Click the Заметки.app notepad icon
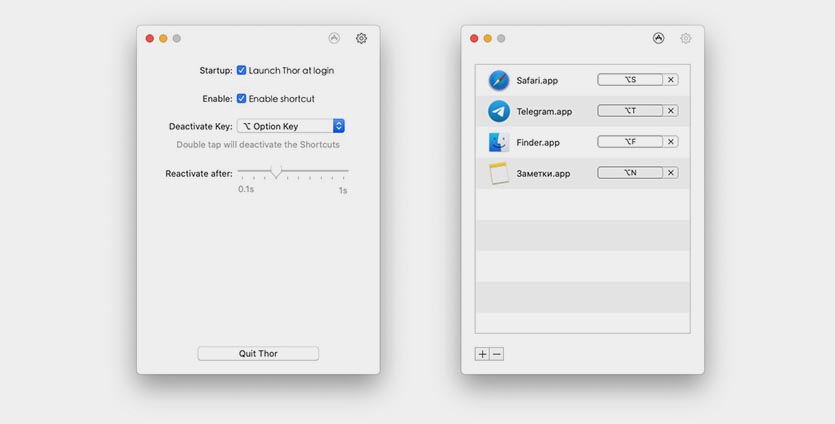The height and width of the screenshot is (424, 835). pos(499,173)
